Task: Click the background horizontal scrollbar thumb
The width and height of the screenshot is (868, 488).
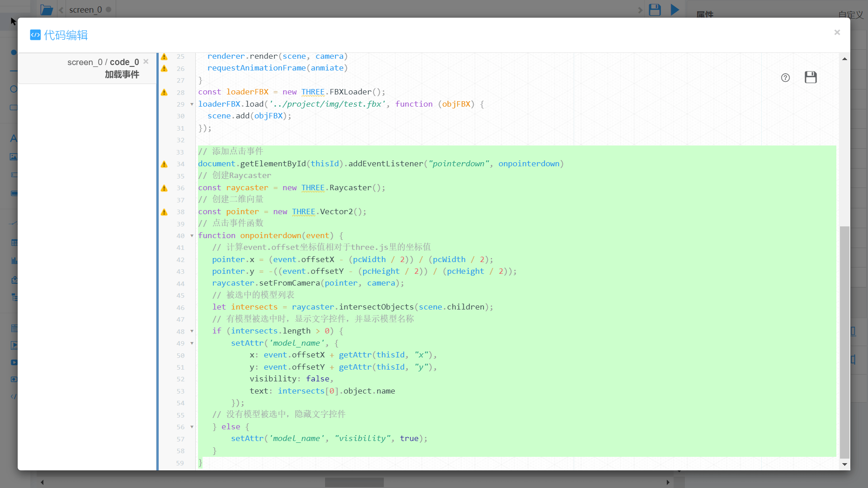Action: coord(354,482)
